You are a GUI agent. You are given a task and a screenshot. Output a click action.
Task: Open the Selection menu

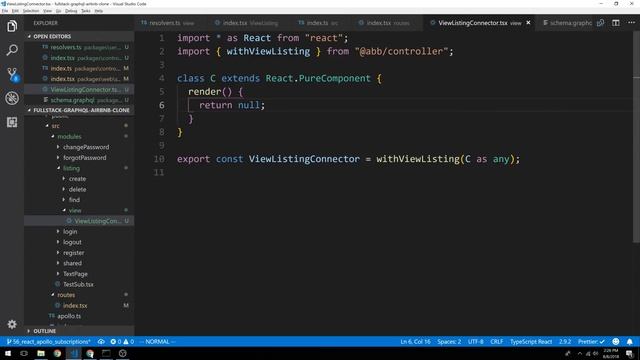[x=31, y=11]
